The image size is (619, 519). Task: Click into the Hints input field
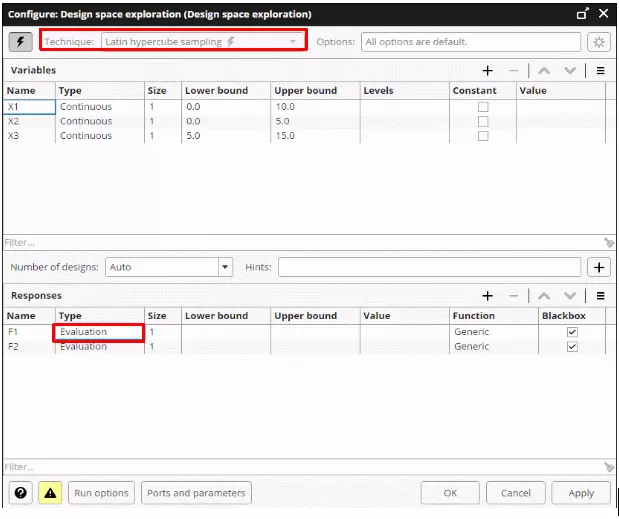(x=429, y=267)
